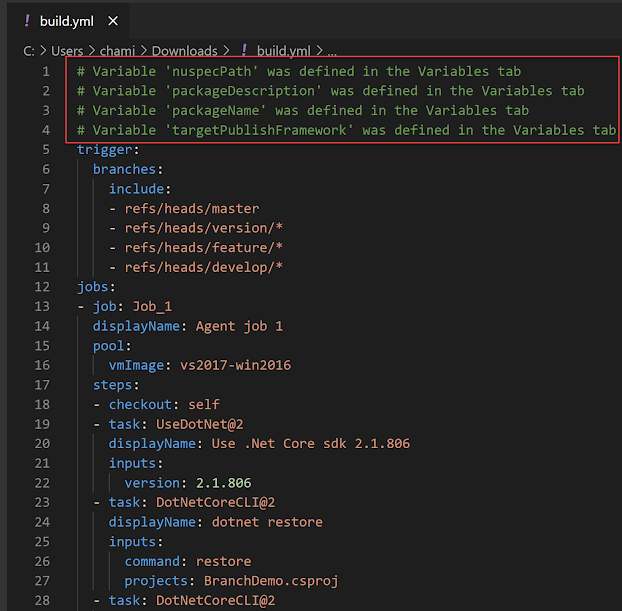Click the 'packageName' variable comment
Image resolution: width=622 pixels, height=611 pixels.
(303, 110)
